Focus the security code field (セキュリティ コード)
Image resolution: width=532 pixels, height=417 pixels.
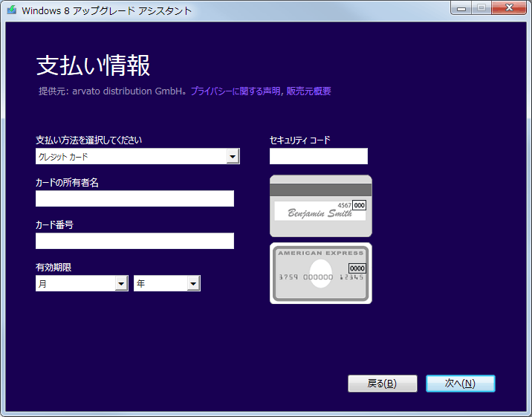[x=319, y=156]
